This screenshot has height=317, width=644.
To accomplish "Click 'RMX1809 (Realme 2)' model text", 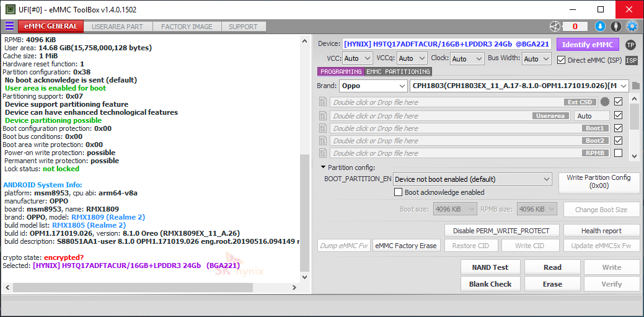I will click(108, 217).
